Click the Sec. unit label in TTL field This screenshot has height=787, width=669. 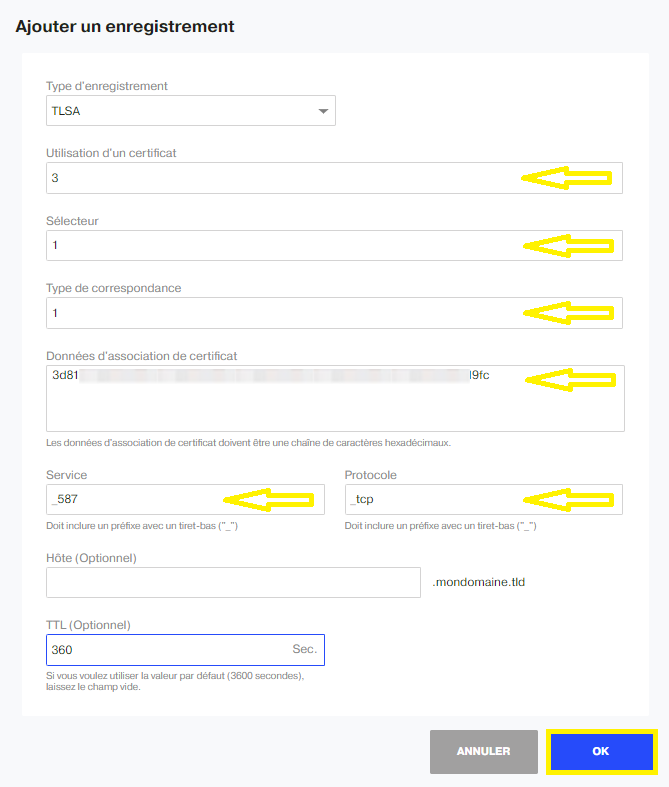pos(305,649)
